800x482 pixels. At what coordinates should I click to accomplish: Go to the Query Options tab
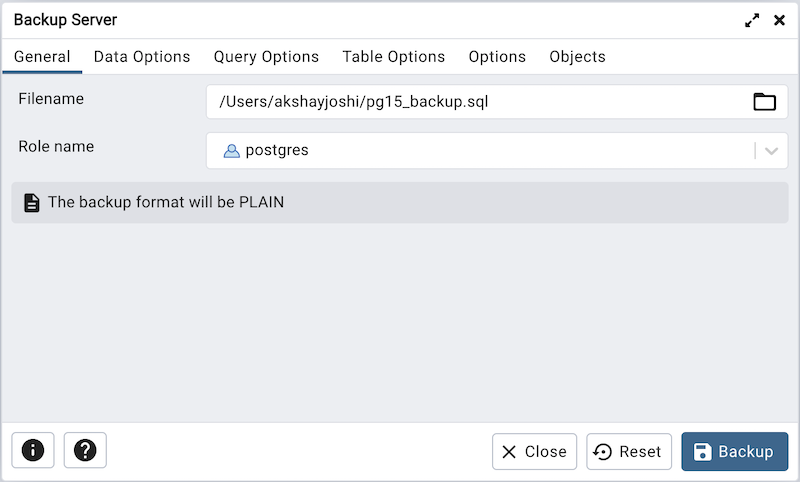pos(266,57)
